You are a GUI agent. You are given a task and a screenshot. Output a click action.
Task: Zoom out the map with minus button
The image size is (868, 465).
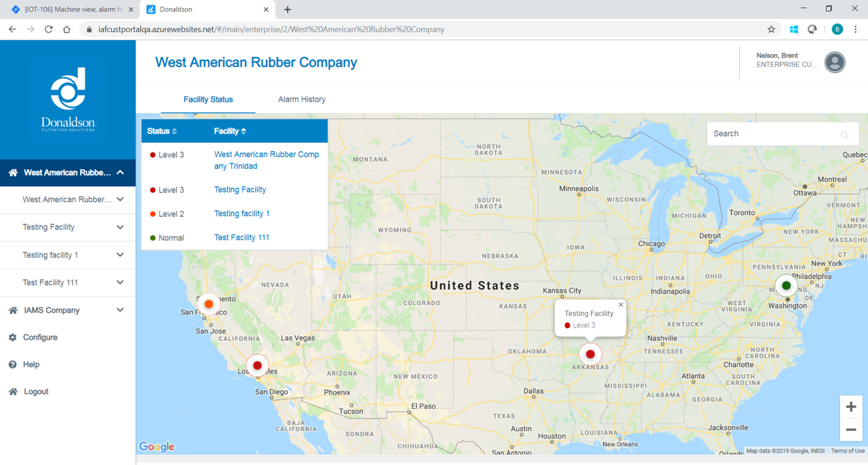coord(850,430)
